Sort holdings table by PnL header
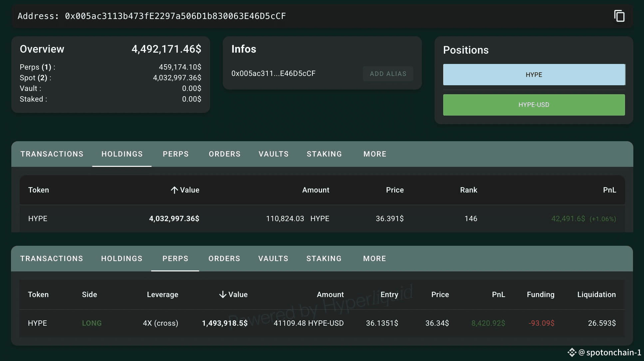Image resolution: width=644 pixels, height=361 pixels. click(609, 190)
